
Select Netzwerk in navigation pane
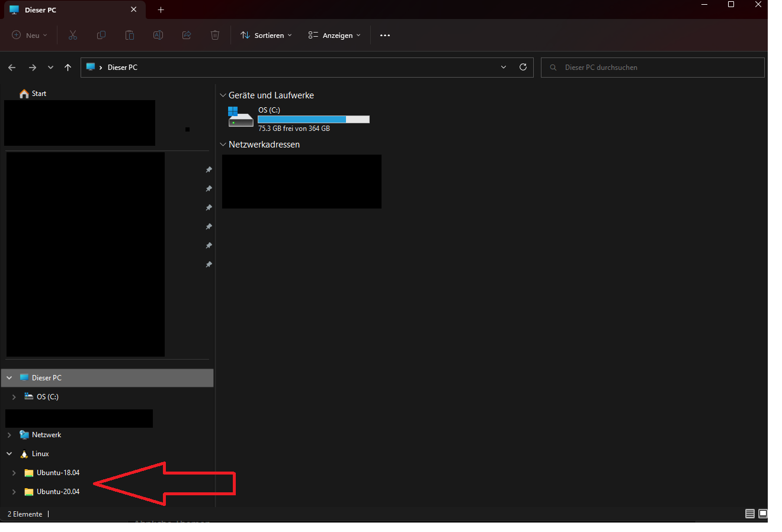pyautogui.click(x=46, y=435)
